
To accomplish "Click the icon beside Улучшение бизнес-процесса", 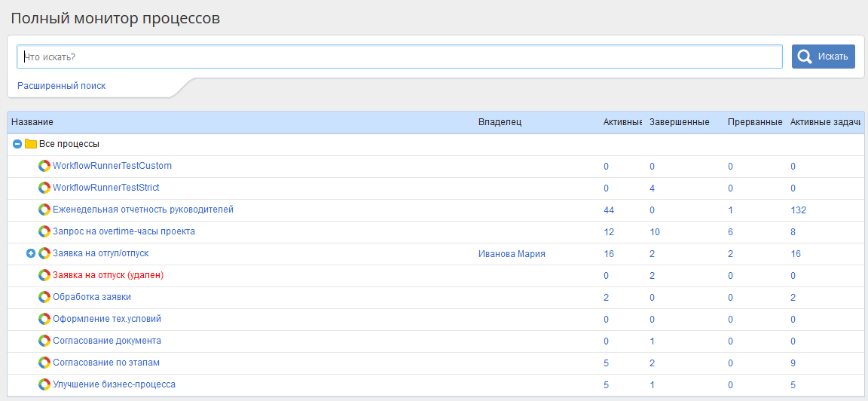I will (x=44, y=384).
